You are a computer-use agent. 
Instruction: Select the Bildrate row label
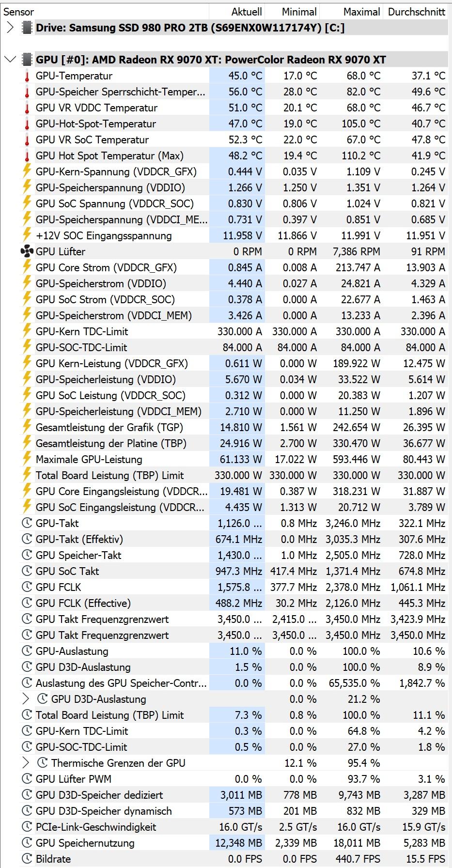tap(53, 859)
